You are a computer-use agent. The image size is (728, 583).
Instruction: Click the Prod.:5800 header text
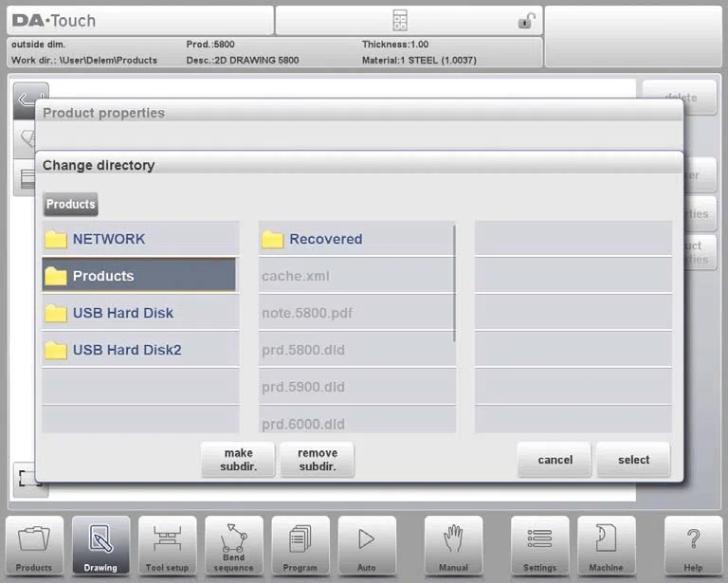click(210, 45)
